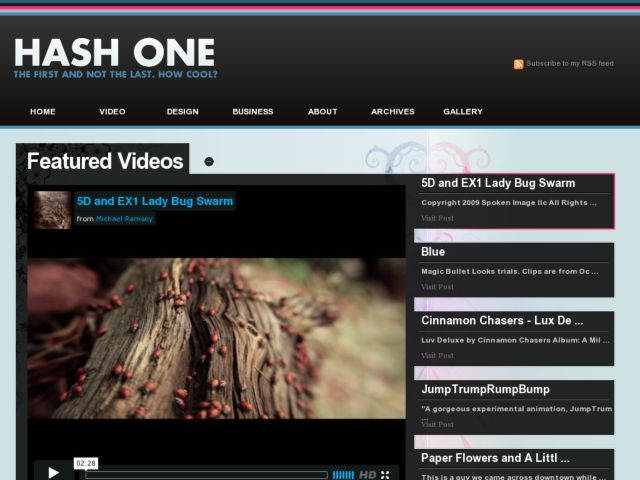The height and width of the screenshot is (480, 640).
Task: Click the Subscribe to my RSS feed link
Action: click(x=570, y=63)
